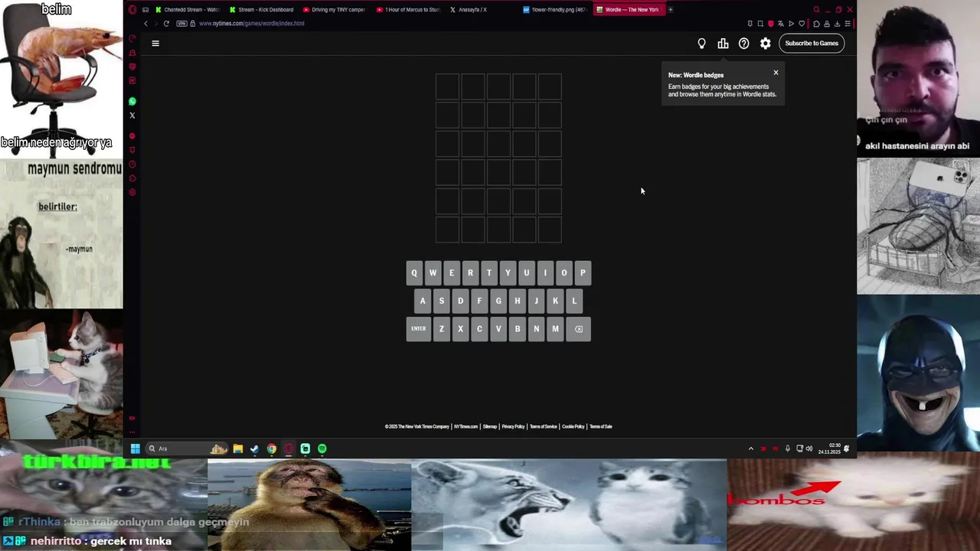Tap the A key on the Wordle keyboard
Viewport: 980px width, 551px height.
coord(423,301)
